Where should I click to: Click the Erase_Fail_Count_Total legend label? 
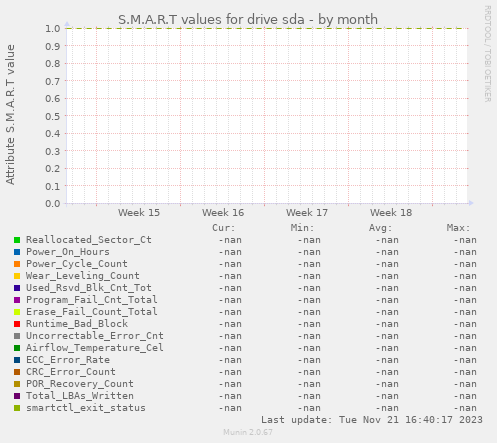92,312
